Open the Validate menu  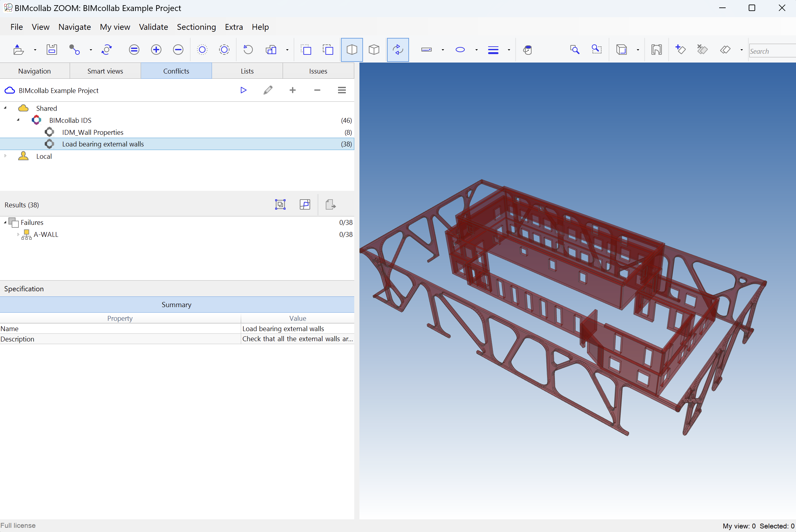click(153, 27)
